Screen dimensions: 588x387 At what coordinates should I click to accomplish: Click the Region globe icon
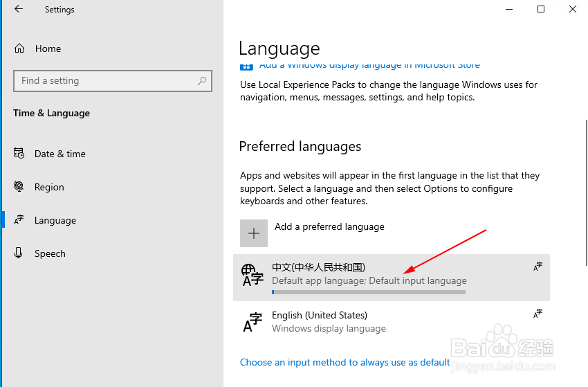(x=19, y=186)
